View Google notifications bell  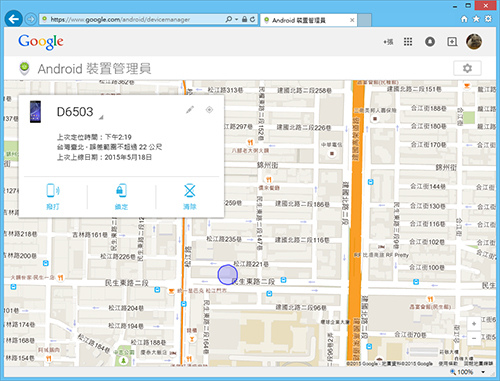[430, 42]
